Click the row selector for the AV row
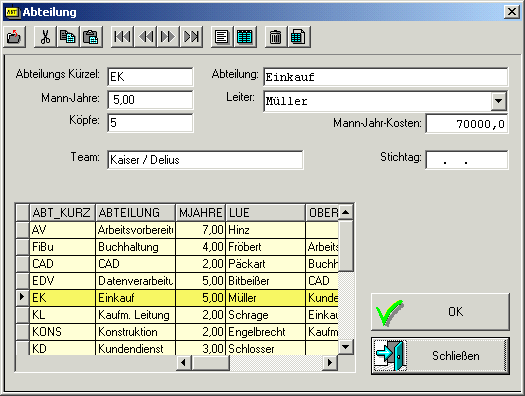 pos(22,230)
